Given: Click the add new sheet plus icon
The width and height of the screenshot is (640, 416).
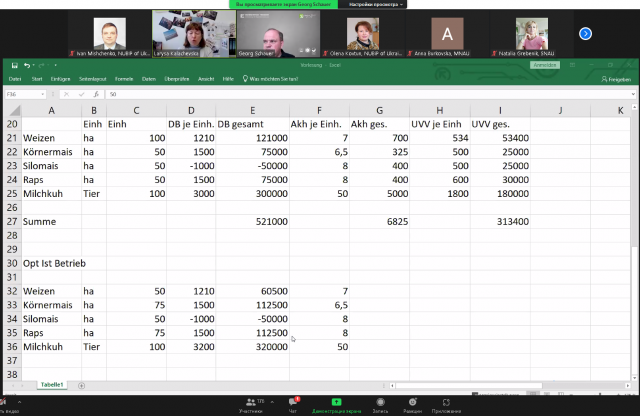Looking at the screenshot, I should pyautogui.click(x=82, y=384).
